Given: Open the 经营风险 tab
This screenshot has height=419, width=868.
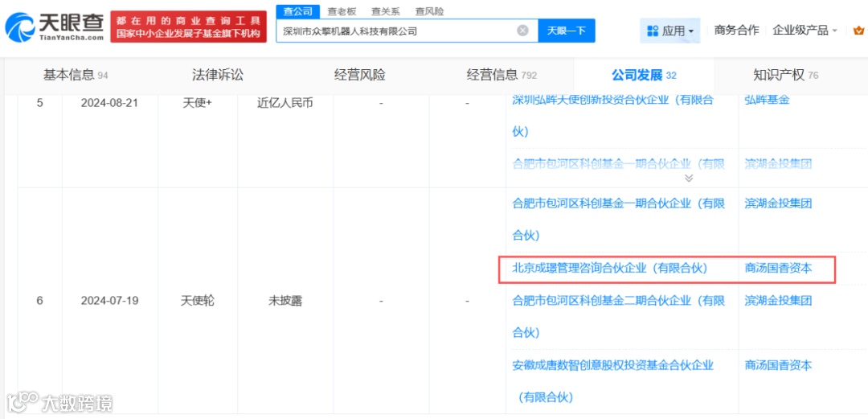Looking at the screenshot, I should (360, 75).
